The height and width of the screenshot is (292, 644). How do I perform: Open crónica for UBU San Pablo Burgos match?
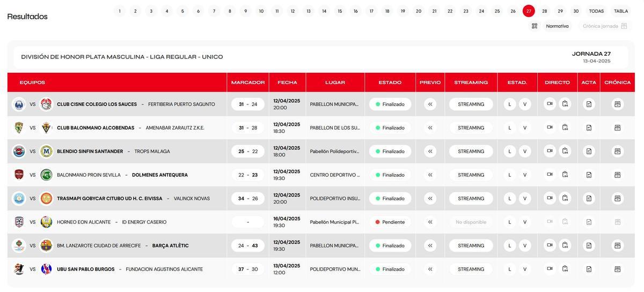(617, 269)
